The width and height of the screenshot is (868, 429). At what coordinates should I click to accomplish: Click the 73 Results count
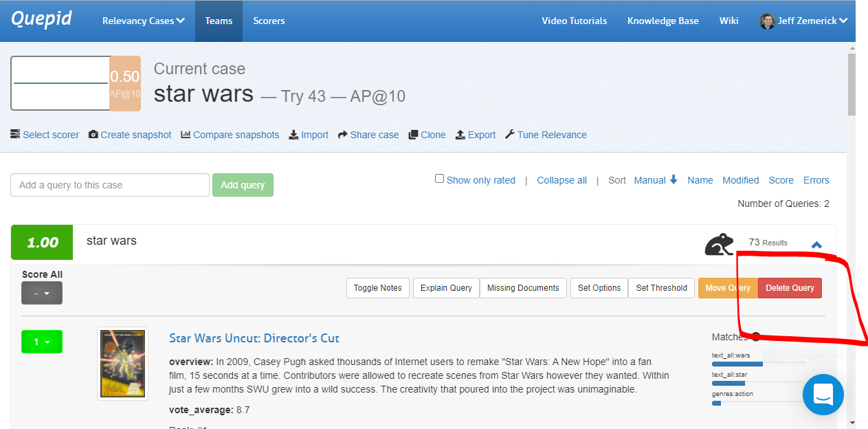(768, 243)
